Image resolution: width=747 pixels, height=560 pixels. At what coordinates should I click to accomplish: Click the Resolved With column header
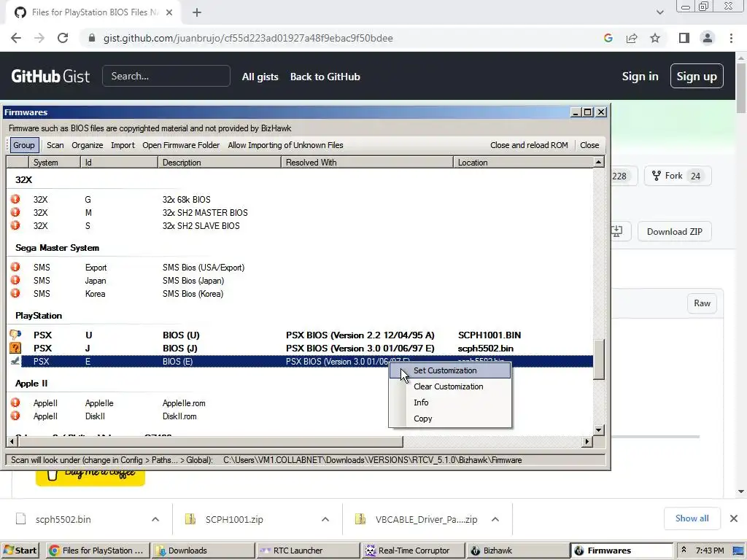click(368, 163)
